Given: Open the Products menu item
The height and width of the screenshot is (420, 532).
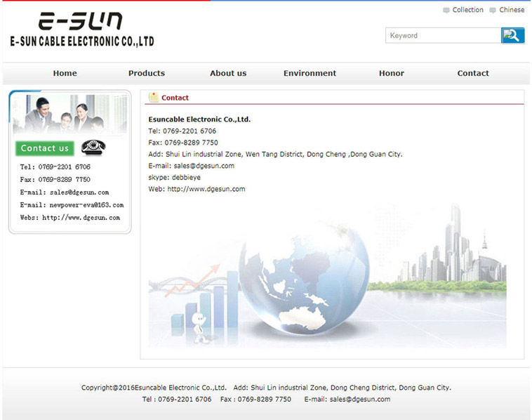Looking at the screenshot, I should click(x=147, y=73).
